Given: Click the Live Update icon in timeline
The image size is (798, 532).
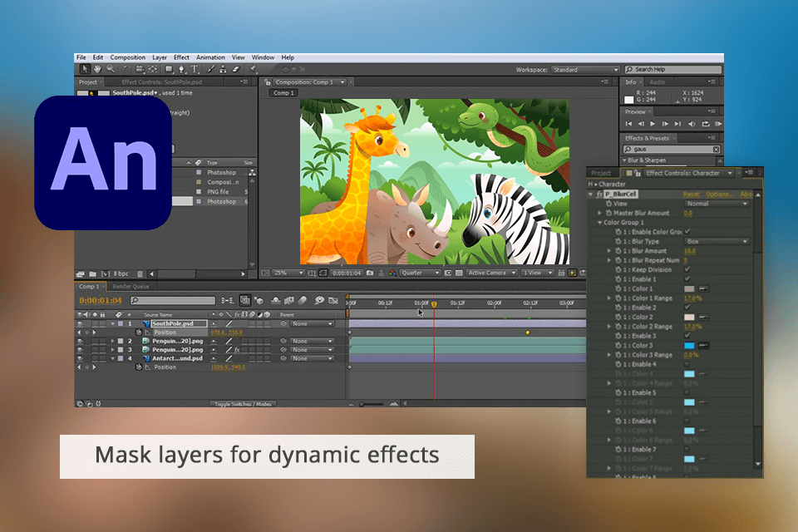Looking at the screenshot, I should click(x=244, y=300).
